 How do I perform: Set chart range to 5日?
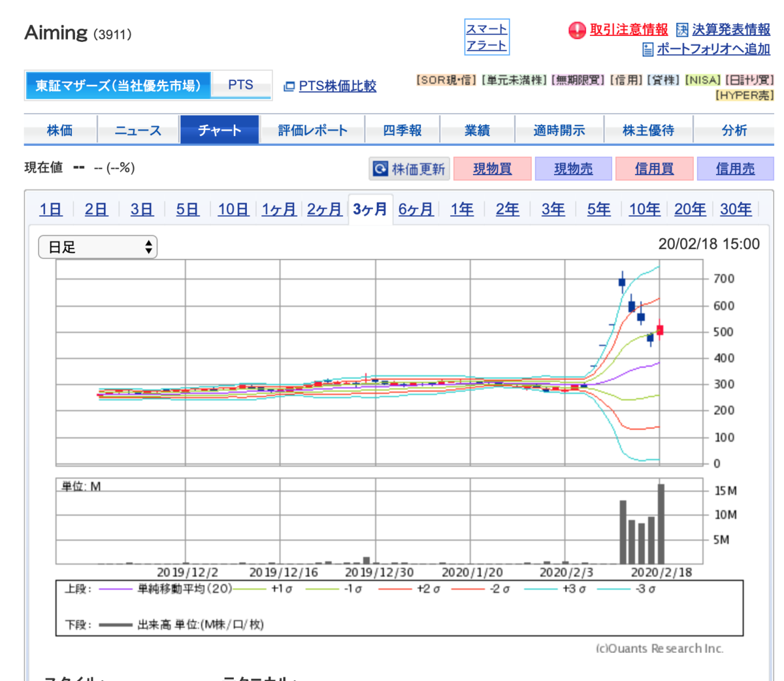[x=188, y=209]
